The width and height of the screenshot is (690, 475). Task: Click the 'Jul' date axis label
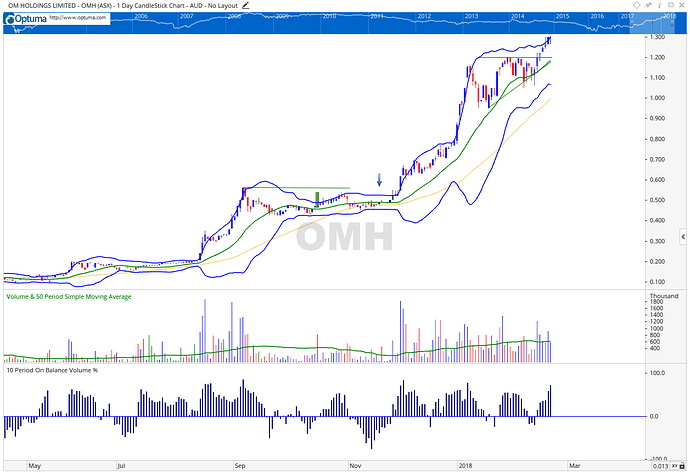coord(121,465)
